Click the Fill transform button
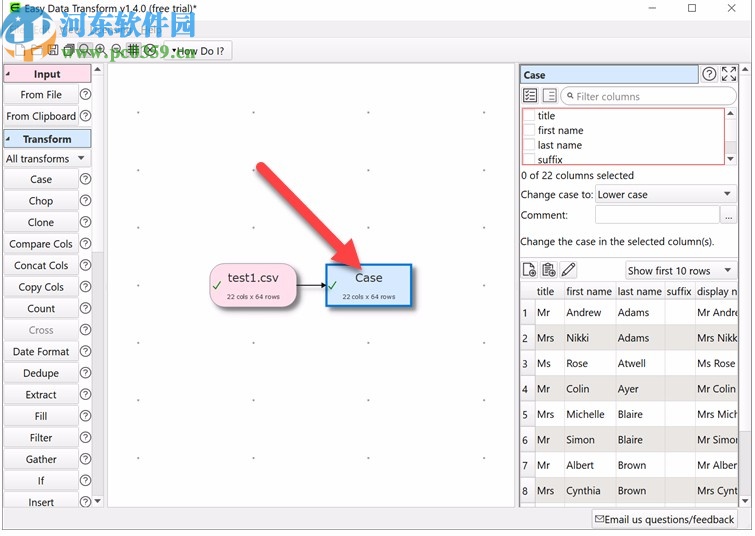The image size is (755, 536). [x=41, y=416]
